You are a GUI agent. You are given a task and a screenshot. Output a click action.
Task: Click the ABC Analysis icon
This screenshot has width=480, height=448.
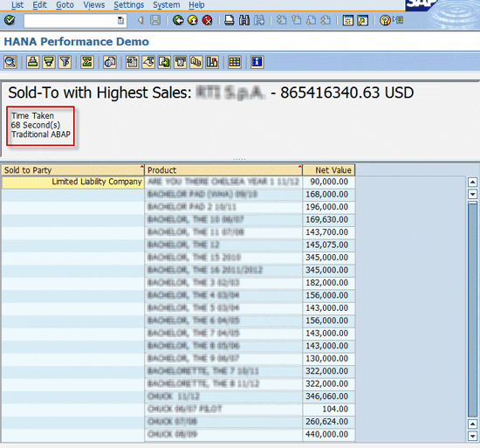(195, 62)
